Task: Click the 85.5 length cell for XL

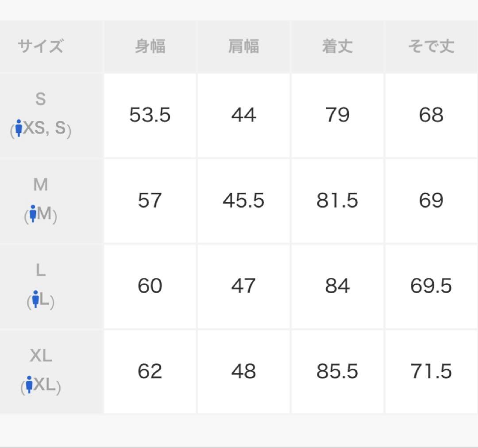Action: point(337,372)
